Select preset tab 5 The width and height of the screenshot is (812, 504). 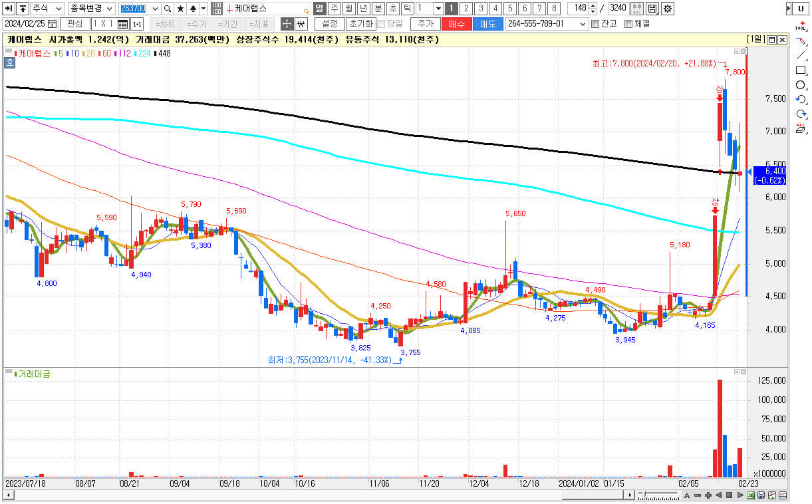[x=510, y=9]
